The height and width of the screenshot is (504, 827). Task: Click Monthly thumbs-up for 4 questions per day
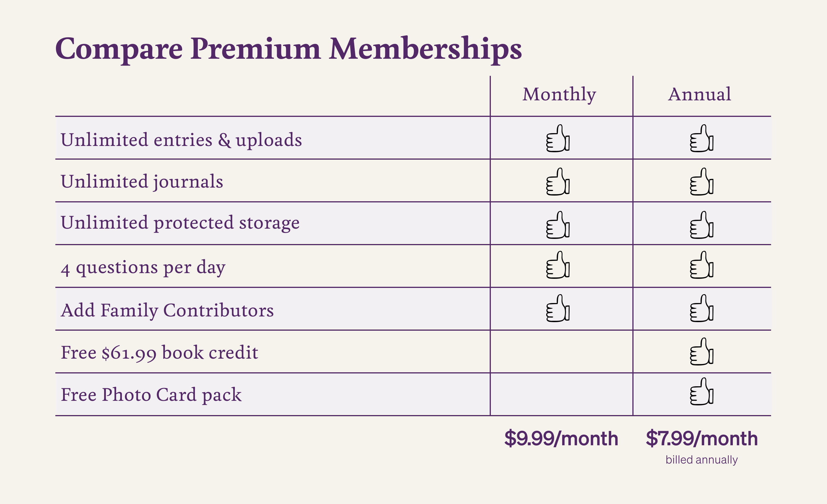pyautogui.click(x=558, y=265)
